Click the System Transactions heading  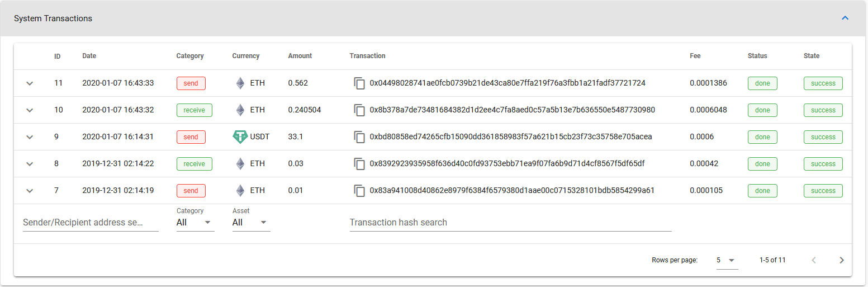point(53,18)
